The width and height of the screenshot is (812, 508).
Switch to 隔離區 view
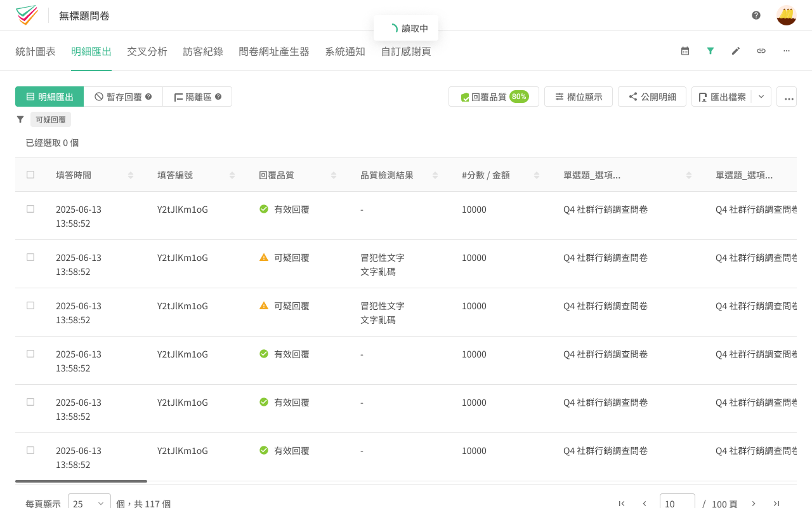197,97
